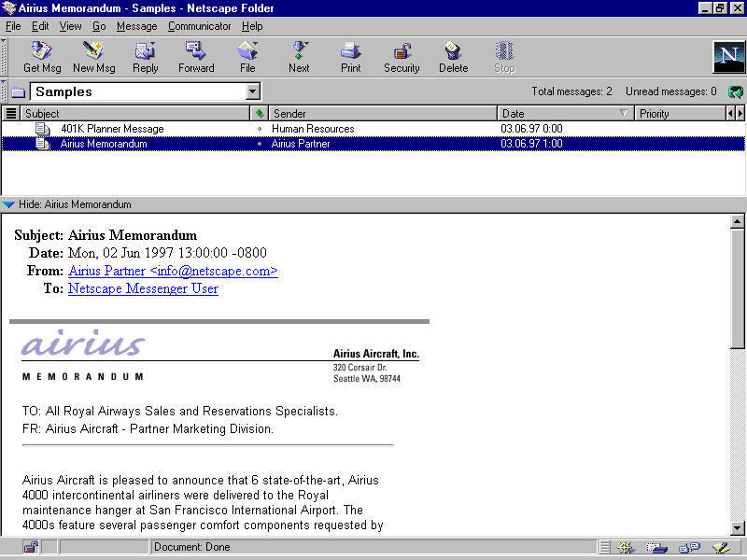Open the Edit menu
747x560 pixels.
40,26
